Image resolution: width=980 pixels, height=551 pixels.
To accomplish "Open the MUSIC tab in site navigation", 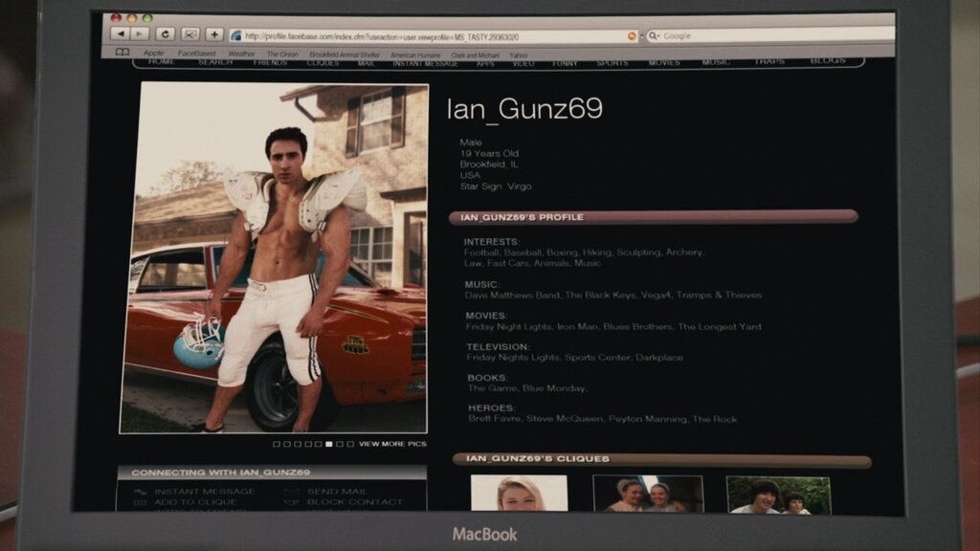I will tap(715, 62).
